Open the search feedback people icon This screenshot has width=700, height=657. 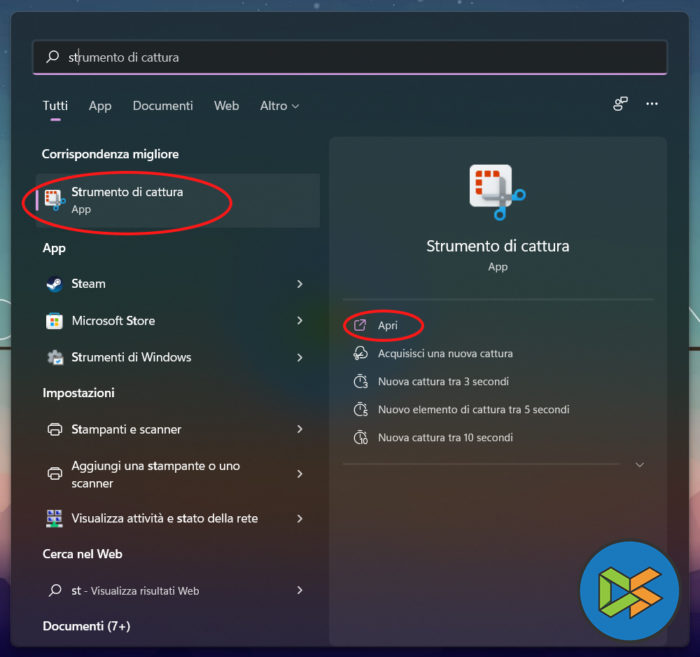coord(621,104)
